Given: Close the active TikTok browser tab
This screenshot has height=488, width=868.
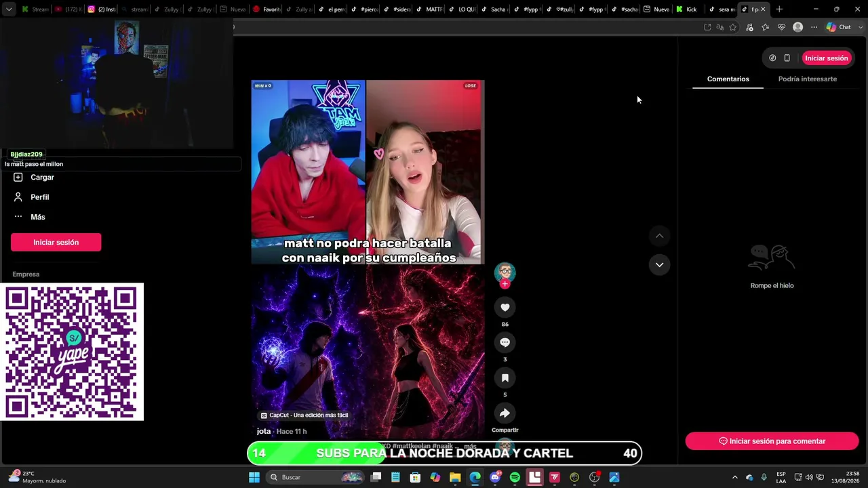Looking at the screenshot, I should coord(763,9).
